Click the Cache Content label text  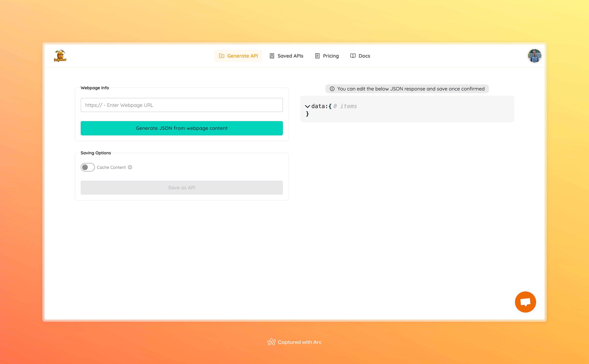pyautogui.click(x=111, y=167)
